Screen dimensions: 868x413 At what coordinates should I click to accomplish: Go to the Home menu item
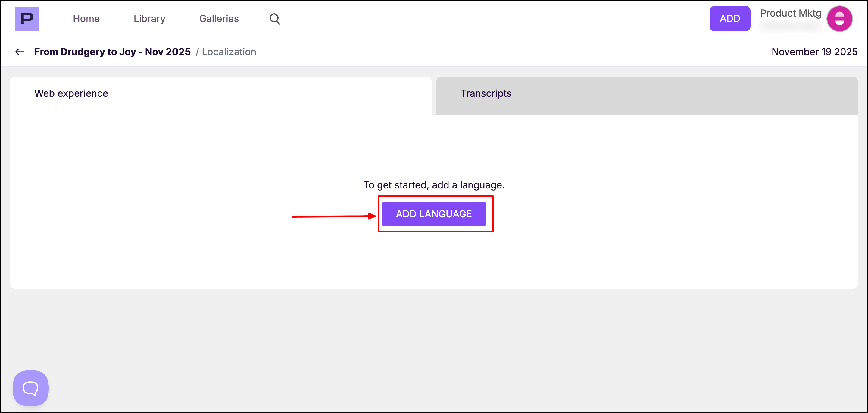click(86, 19)
